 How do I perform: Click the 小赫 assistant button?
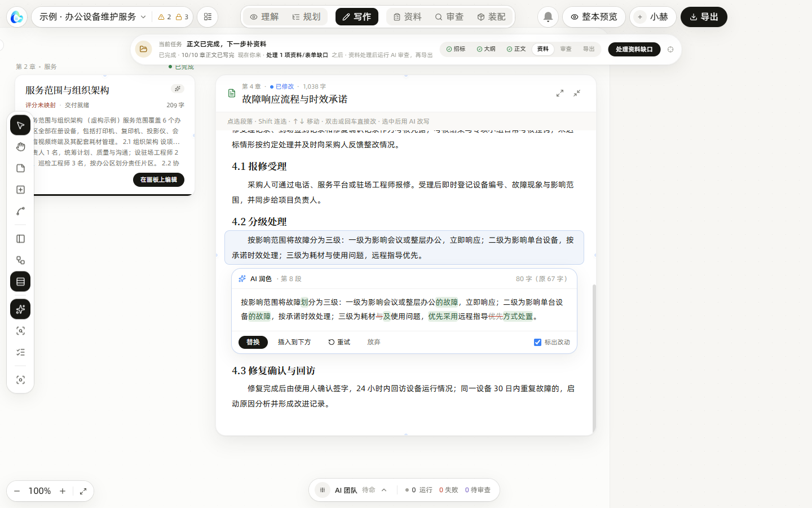click(x=652, y=17)
